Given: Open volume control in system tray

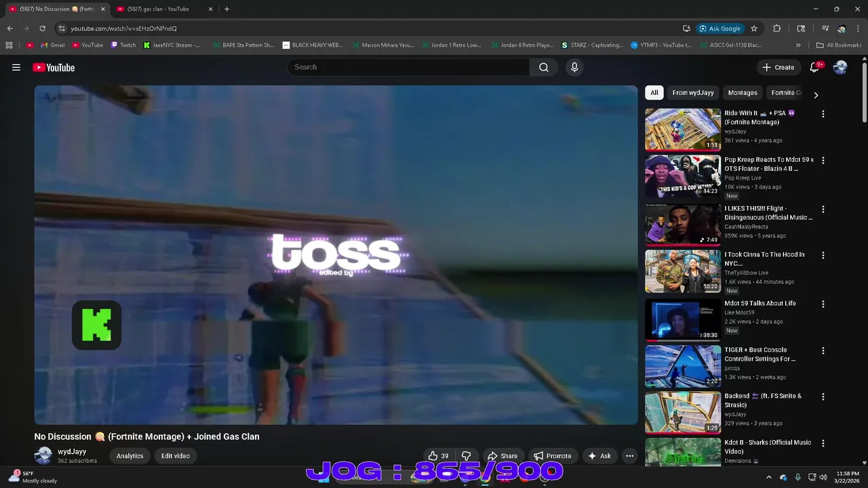Looking at the screenshot, I should (x=823, y=477).
